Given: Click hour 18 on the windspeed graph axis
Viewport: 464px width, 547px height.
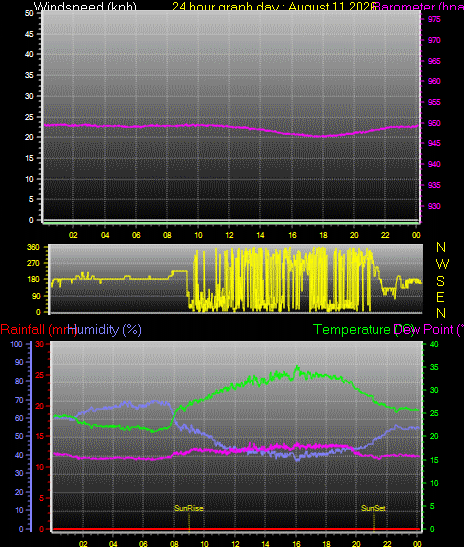Looking at the screenshot, I should point(323,235).
